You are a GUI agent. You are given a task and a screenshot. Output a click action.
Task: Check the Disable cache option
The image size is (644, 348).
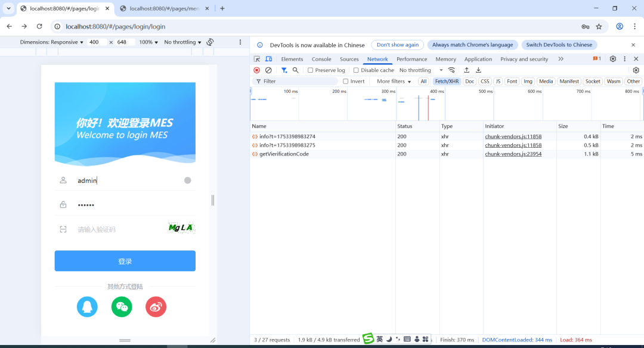click(x=357, y=70)
